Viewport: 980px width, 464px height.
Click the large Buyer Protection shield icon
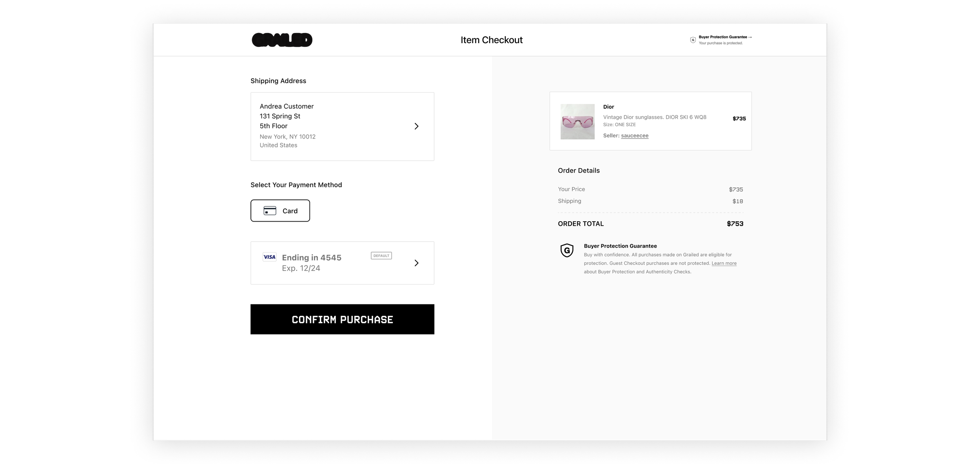[567, 250]
